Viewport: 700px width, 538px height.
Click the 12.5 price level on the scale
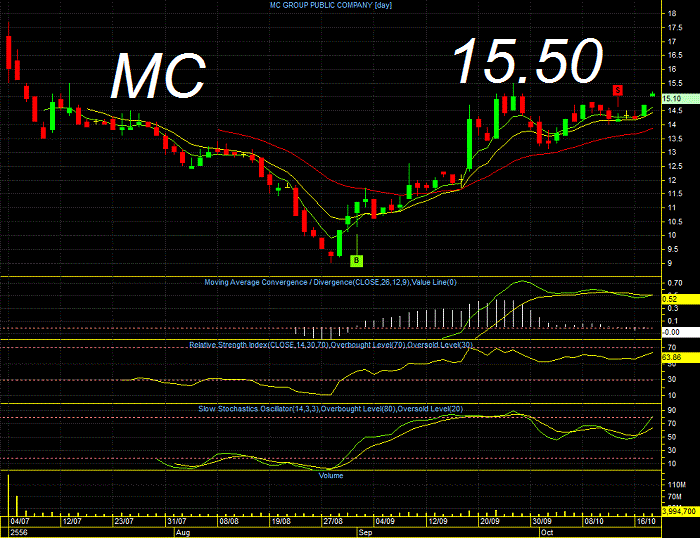tap(675, 167)
